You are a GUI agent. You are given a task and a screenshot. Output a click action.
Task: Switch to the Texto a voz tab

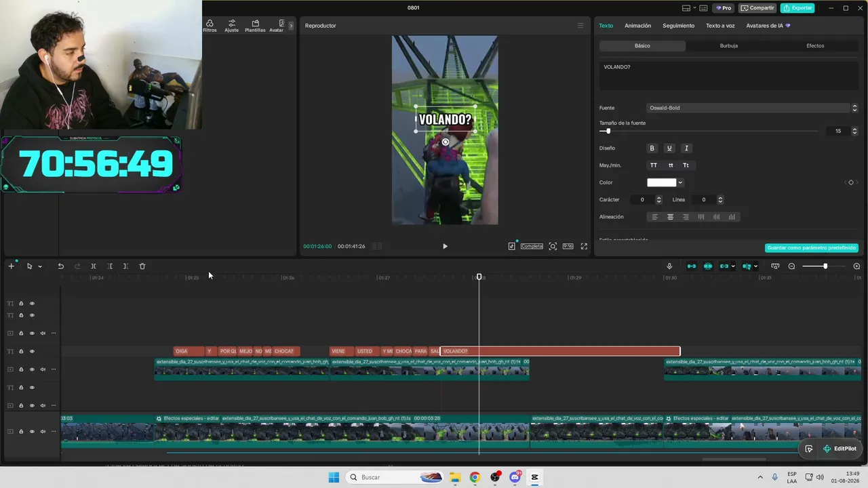click(720, 26)
